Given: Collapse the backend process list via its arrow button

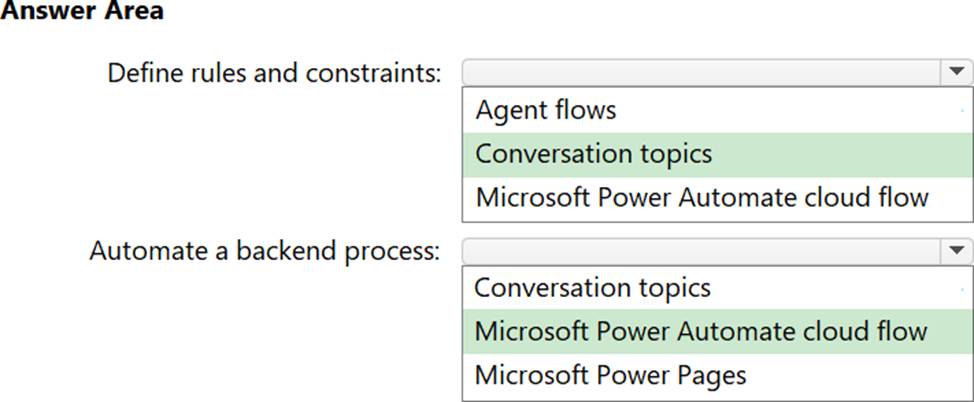Looking at the screenshot, I should [955, 251].
